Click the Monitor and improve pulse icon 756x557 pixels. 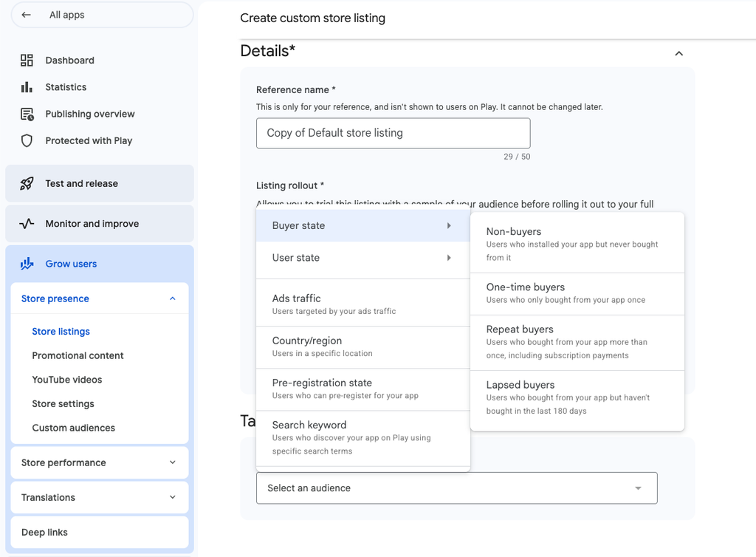[x=27, y=224]
